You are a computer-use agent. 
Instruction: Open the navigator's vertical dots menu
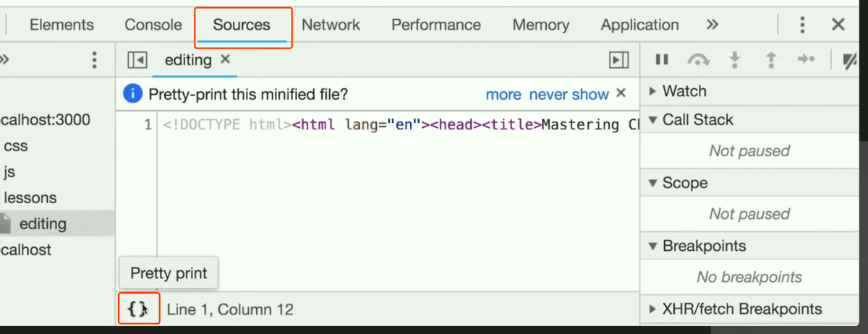(x=94, y=60)
